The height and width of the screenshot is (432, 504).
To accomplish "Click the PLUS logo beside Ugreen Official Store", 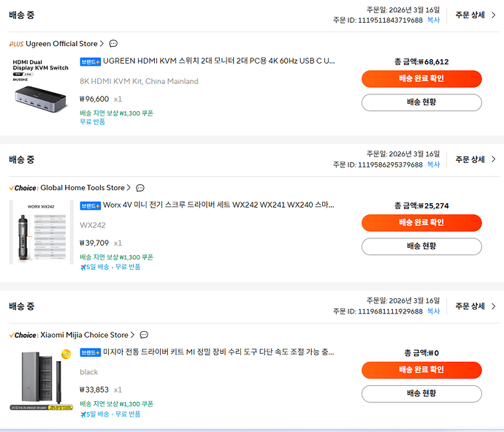I will 16,44.
